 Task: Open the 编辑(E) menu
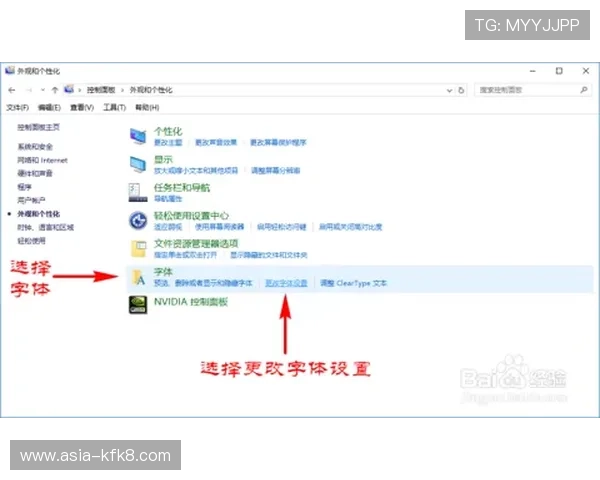pos(49,108)
